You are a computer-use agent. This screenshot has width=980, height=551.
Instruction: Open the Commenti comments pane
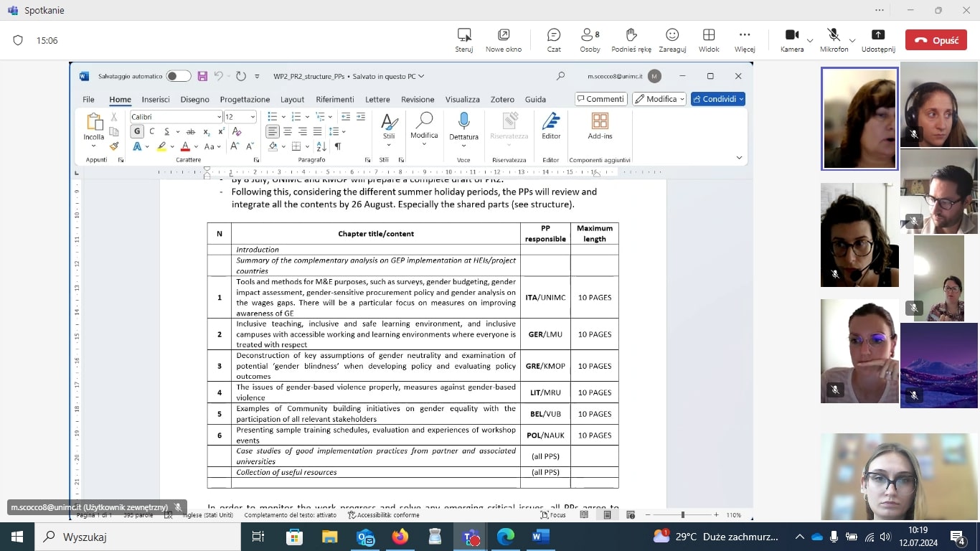point(600,99)
